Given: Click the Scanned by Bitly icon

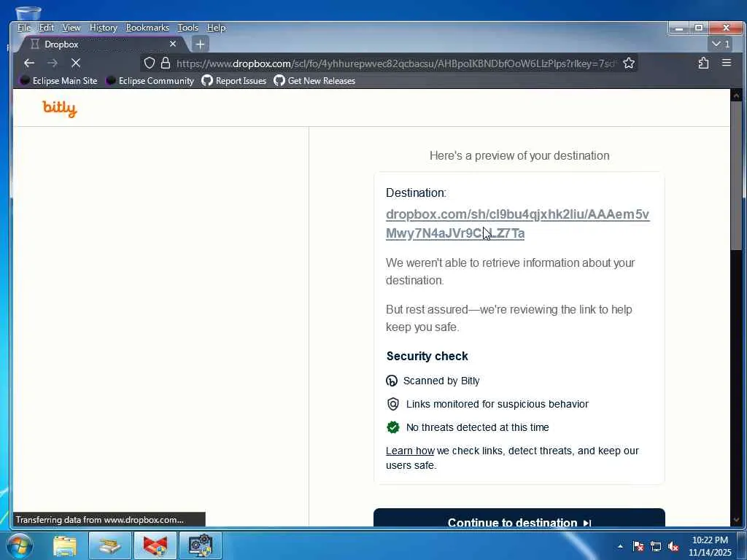Looking at the screenshot, I should [392, 381].
